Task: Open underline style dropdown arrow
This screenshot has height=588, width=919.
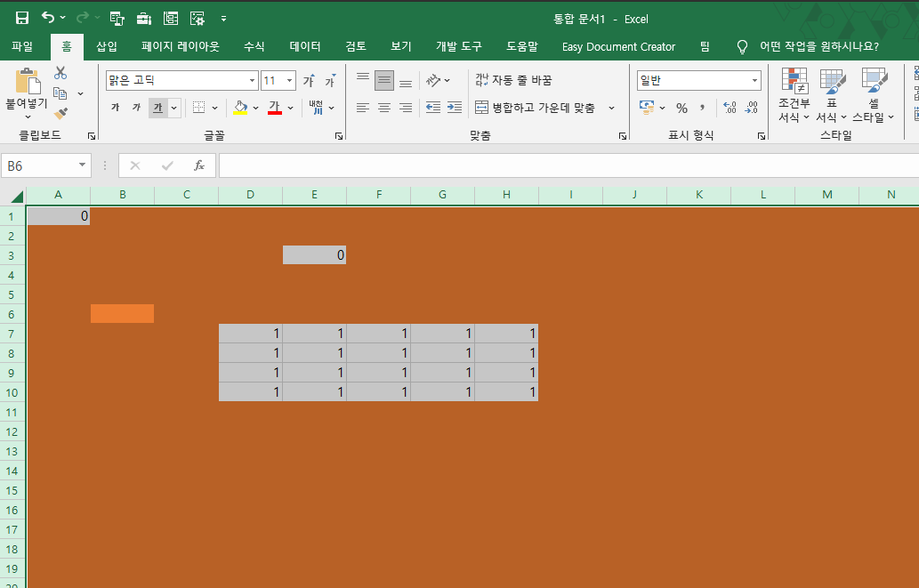Action: (x=174, y=108)
